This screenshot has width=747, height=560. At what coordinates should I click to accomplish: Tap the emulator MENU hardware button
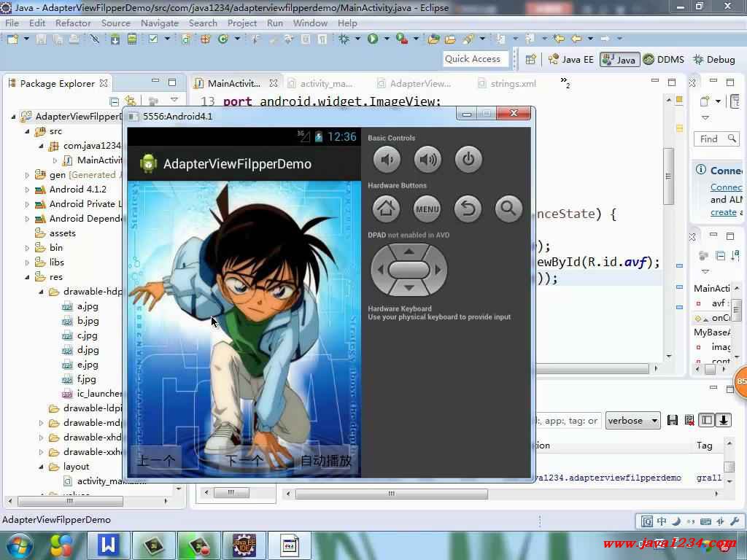pyautogui.click(x=427, y=209)
